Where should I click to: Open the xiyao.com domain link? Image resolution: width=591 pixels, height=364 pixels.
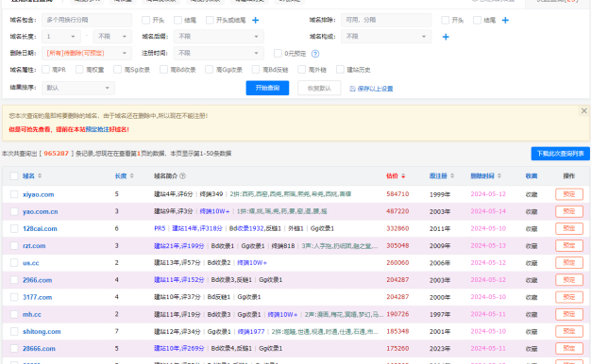coord(39,194)
